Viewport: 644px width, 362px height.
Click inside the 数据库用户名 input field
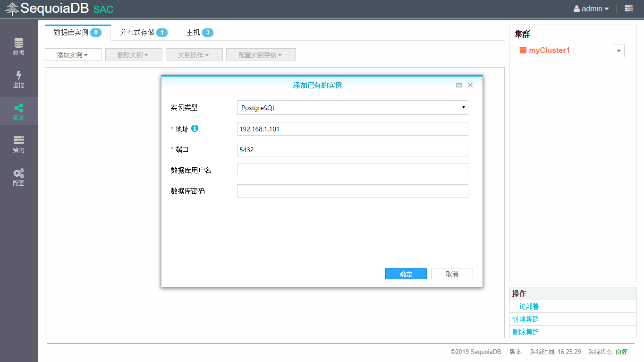coord(352,170)
